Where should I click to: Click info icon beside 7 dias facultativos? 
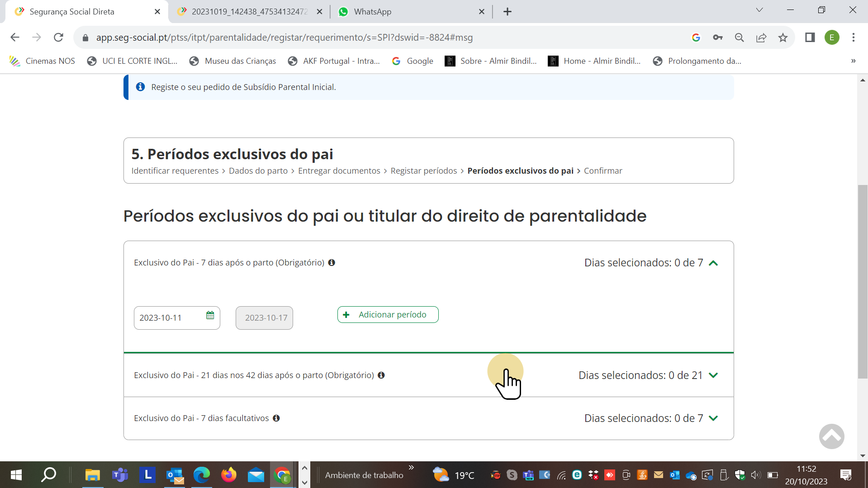(276, 418)
